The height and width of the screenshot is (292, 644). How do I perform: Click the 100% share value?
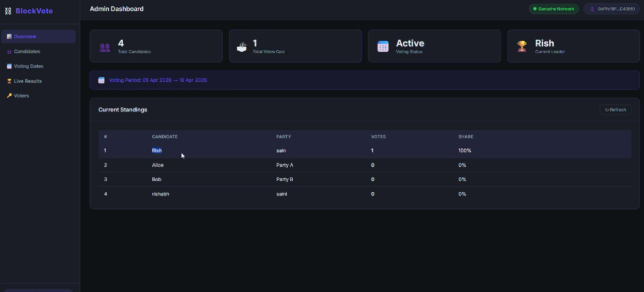(465, 150)
